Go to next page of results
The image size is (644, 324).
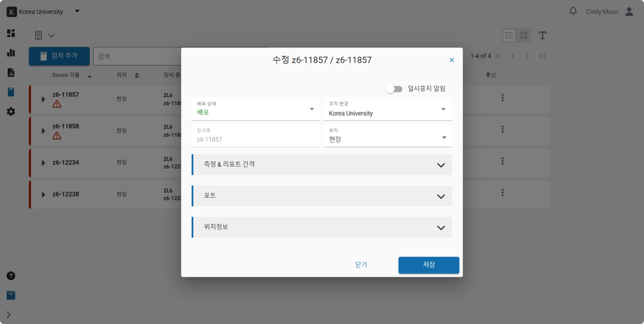(527, 56)
